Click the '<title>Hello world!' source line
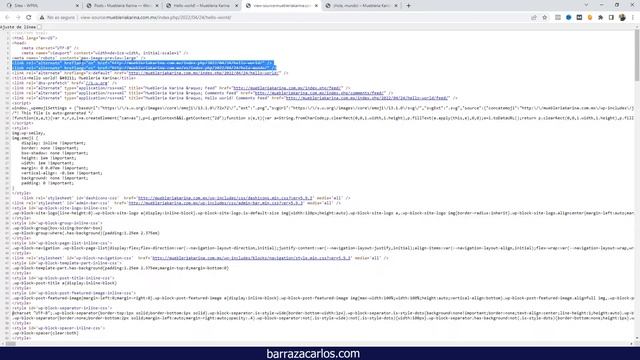The width and height of the screenshot is (640, 360). point(74,78)
